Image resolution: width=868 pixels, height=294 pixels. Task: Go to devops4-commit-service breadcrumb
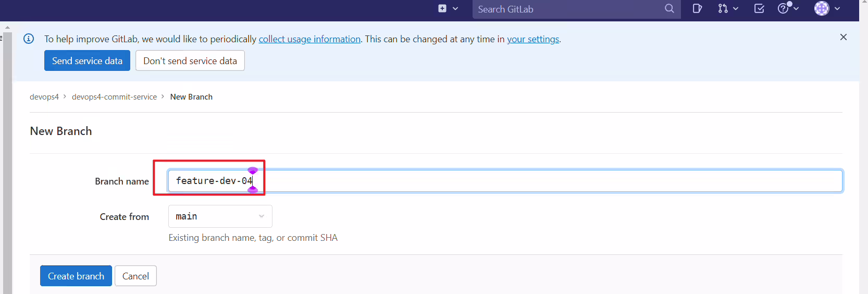pyautogui.click(x=114, y=97)
